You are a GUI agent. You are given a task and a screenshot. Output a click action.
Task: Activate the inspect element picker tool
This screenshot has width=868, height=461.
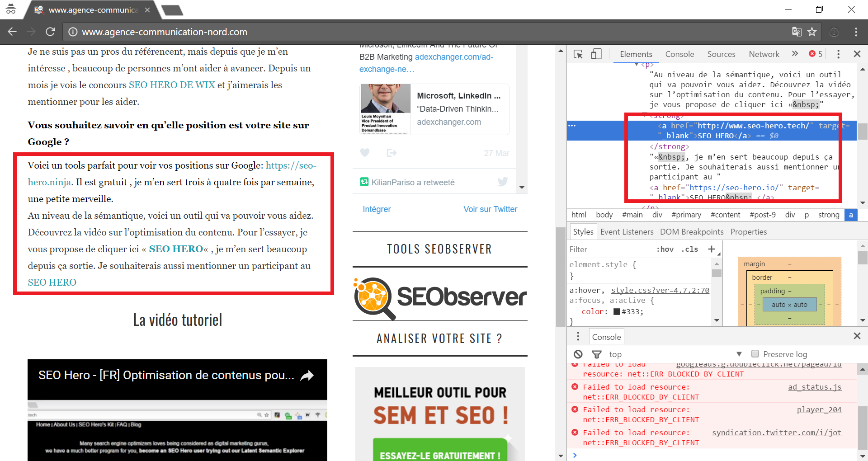(x=578, y=54)
